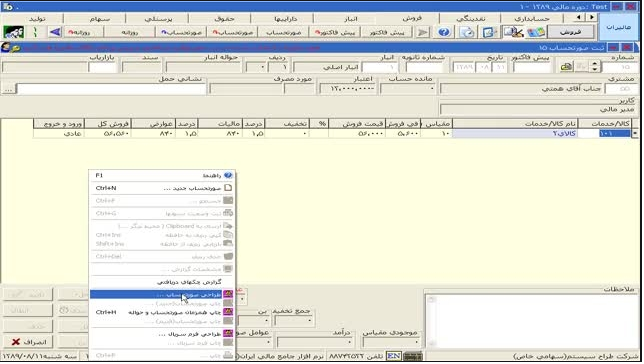Viewport: 644px width, 364px height.
Task: Click the refresh-style toolbar icon beside help
Action: (x=467, y=32)
